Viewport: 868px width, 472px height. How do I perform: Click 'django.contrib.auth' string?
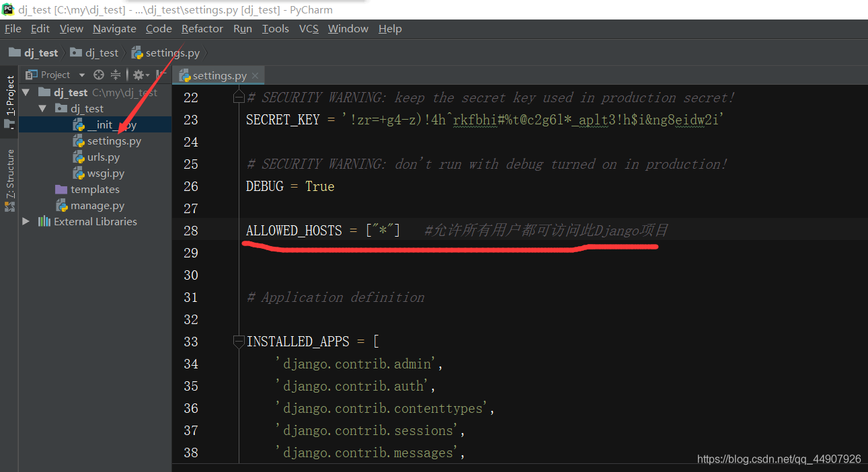click(353, 386)
